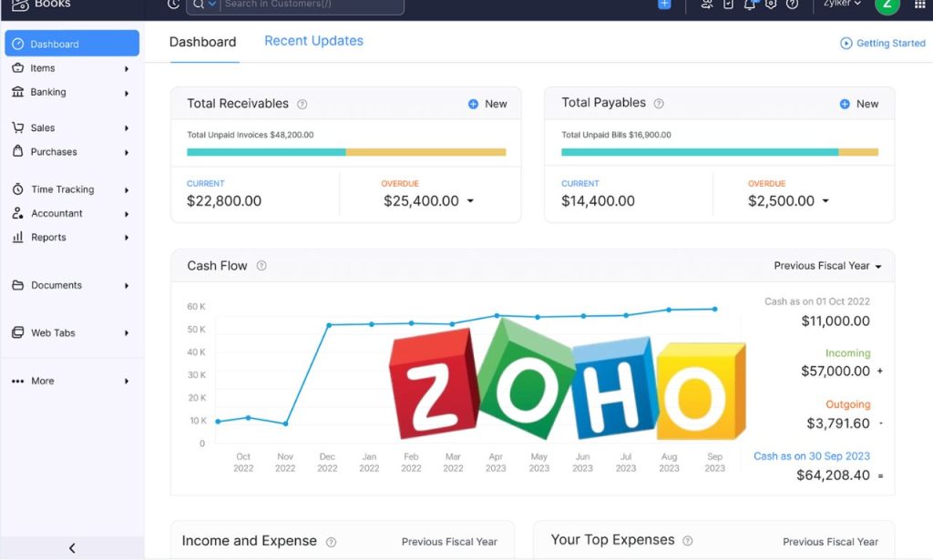Viewport: 933px width, 560px height.
Task: Click the recent history clock icon
Action: pyautogui.click(x=173, y=5)
